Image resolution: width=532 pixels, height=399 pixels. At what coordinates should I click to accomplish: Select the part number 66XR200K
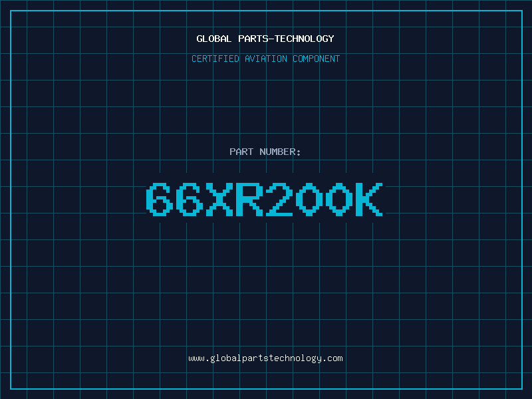[265, 199]
